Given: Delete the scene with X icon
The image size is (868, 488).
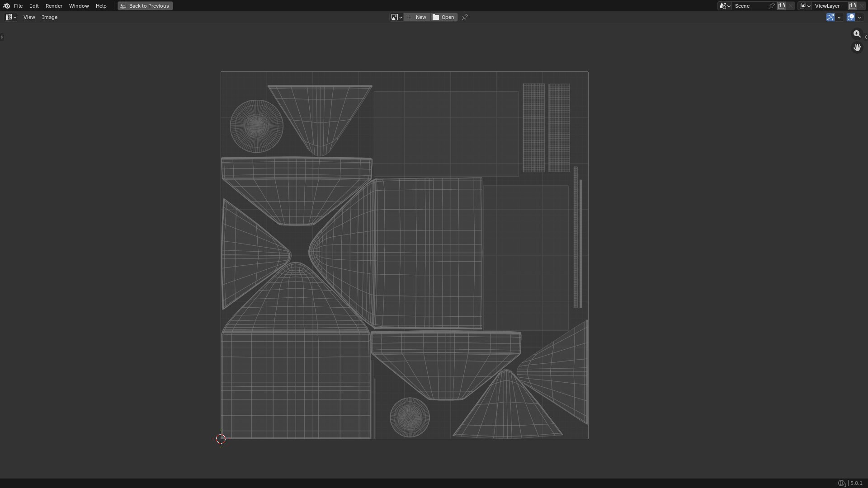Looking at the screenshot, I should [x=791, y=6].
